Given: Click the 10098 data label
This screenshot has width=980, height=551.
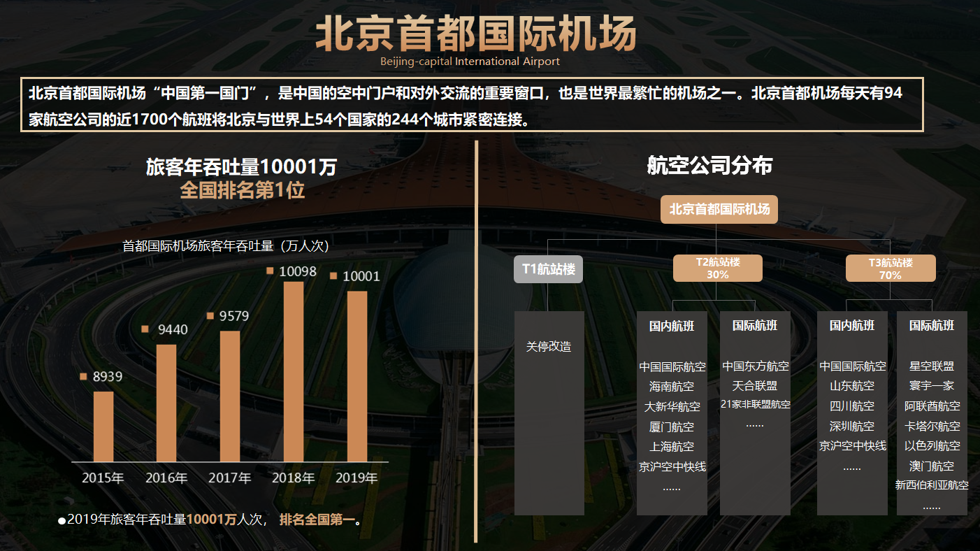Looking at the screenshot, I should (x=298, y=271).
